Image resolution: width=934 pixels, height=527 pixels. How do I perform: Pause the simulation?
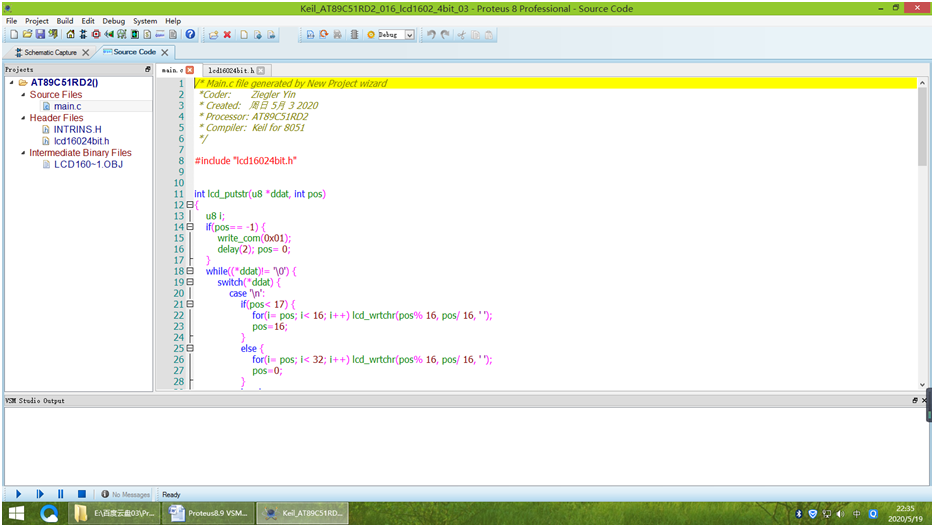coord(61,494)
